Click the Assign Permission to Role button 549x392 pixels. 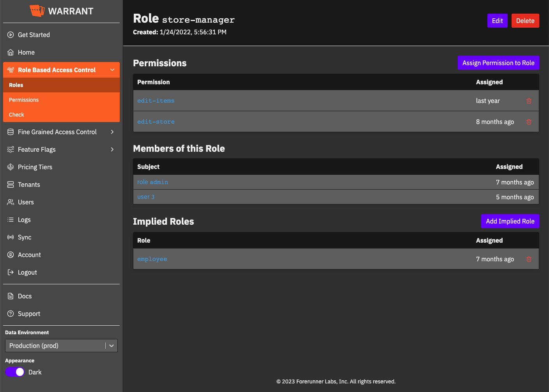tap(498, 63)
